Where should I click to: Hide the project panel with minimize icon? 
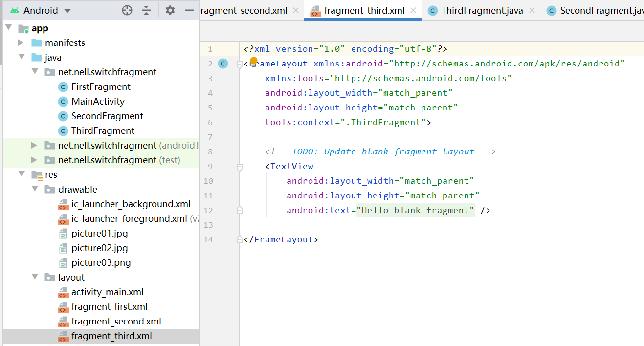pos(189,10)
